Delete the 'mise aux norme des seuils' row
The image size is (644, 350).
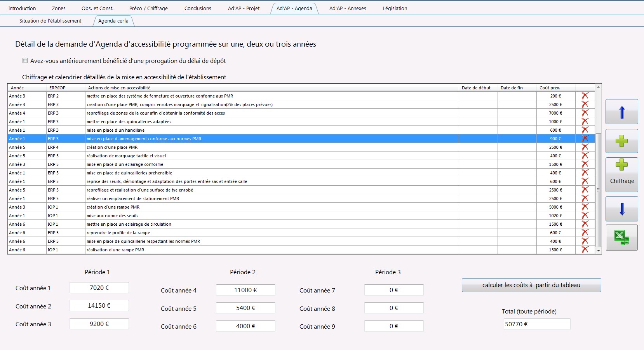click(585, 216)
